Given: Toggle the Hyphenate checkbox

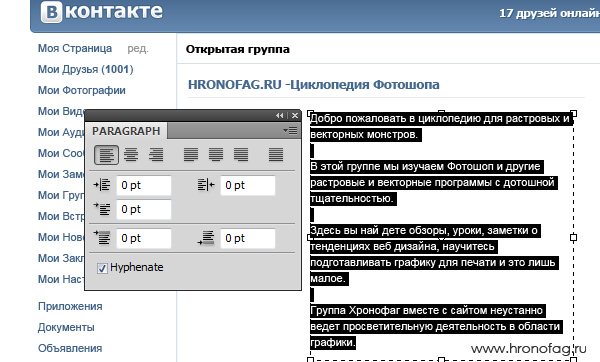Looking at the screenshot, I should click(102, 268).
